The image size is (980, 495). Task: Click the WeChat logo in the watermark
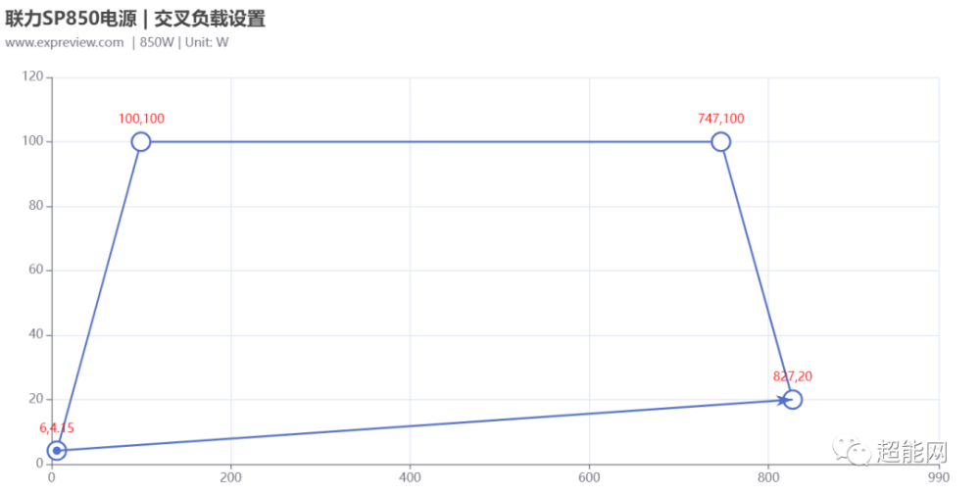(x=851, y=451)
